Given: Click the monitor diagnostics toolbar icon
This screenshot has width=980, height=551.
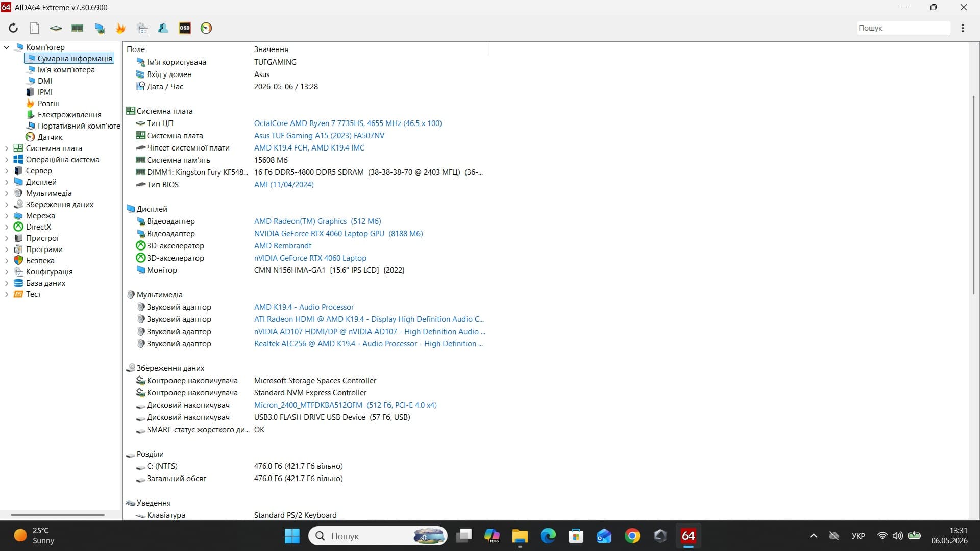Looking at the screenshot, I should pyautogui.click(x=100, y=28).
